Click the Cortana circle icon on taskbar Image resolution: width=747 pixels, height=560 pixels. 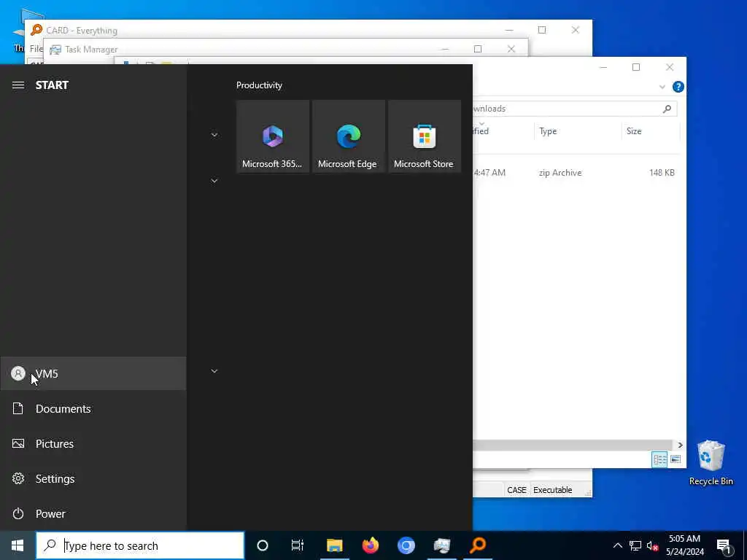click(x=263, y=545)
